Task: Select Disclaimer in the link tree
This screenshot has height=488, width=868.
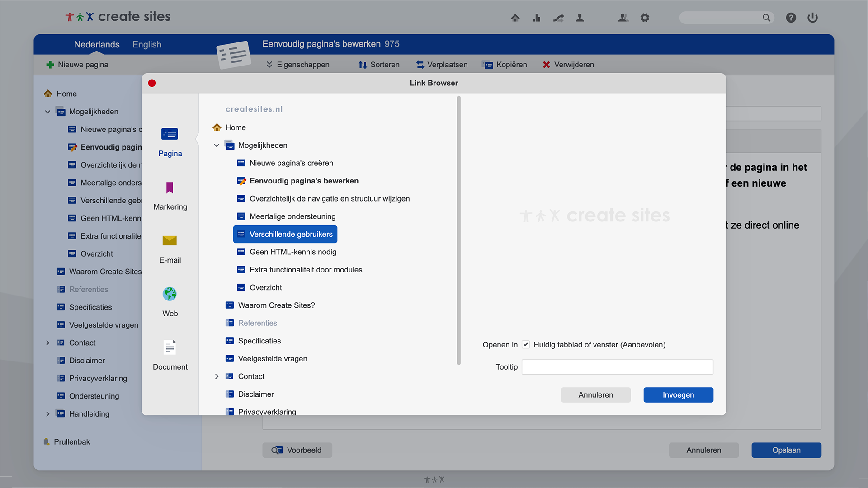Action: (250, 394)
